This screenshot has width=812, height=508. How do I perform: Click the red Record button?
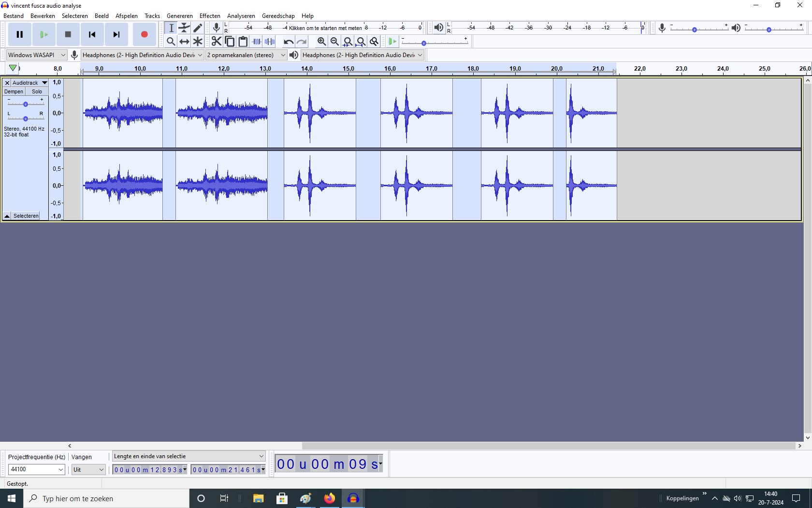144,34
